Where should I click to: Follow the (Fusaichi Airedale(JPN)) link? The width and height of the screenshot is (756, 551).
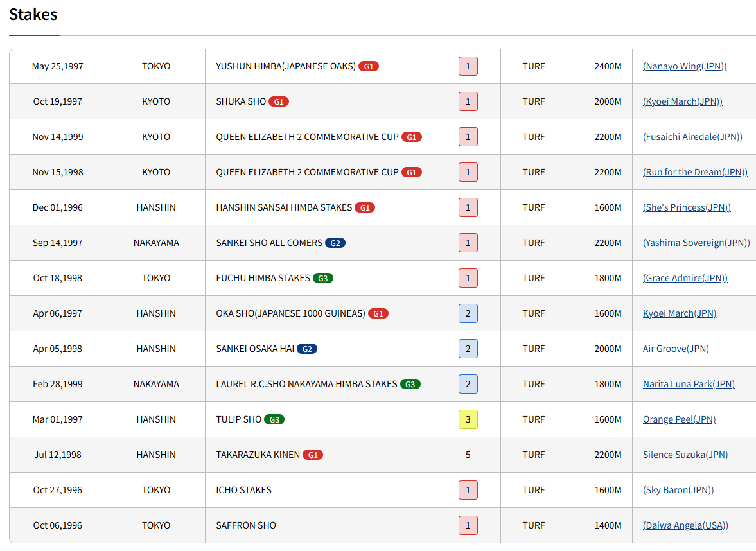pos(693,137)
